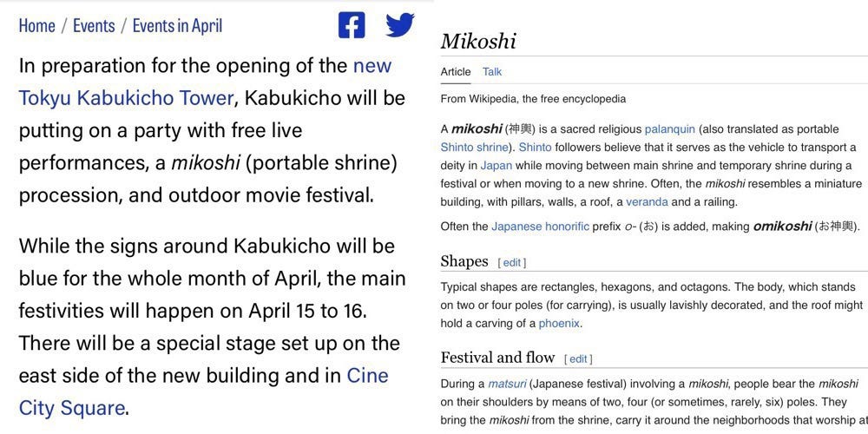This screenshot has width=868, height=434.
Task: Follow the Shinto shrine link
Action: pyautogui.click(x=474, y=148)
